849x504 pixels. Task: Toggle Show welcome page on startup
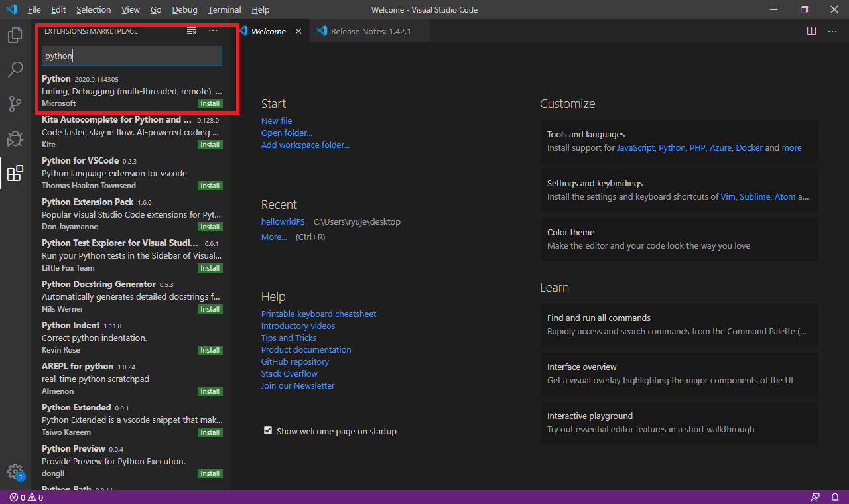268,430
